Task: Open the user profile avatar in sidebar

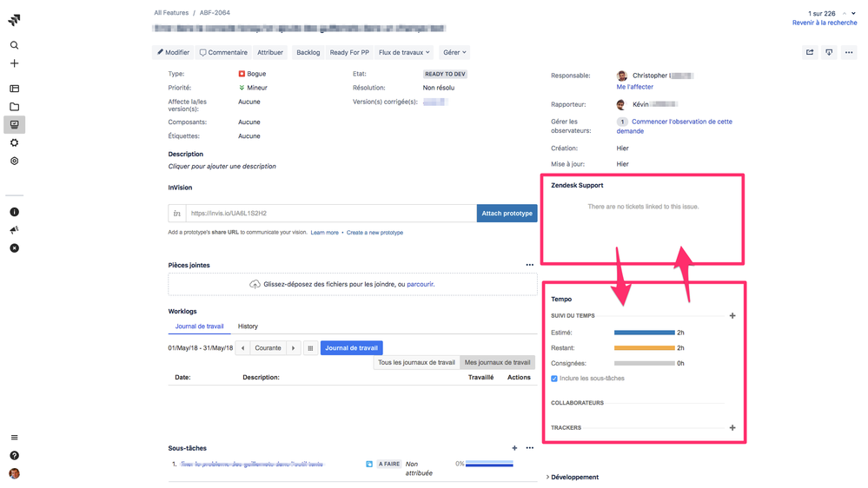Action: coord(15,473)
